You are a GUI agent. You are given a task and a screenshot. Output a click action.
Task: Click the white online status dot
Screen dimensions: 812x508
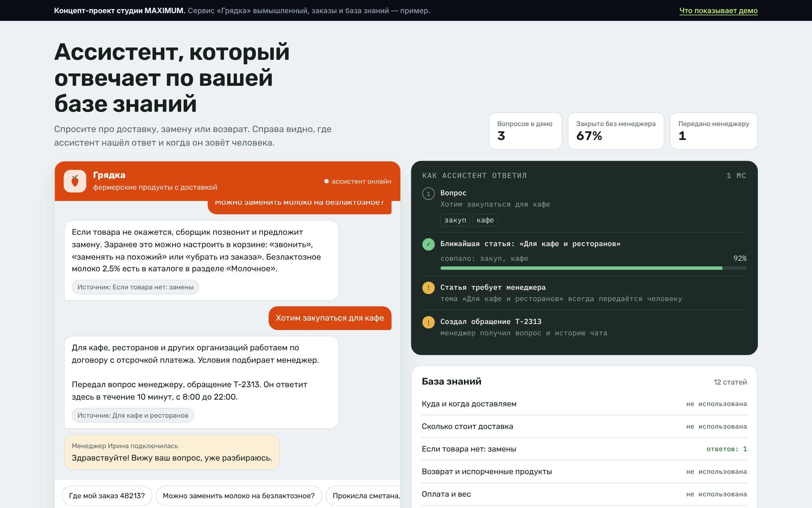tap(326, 181)
